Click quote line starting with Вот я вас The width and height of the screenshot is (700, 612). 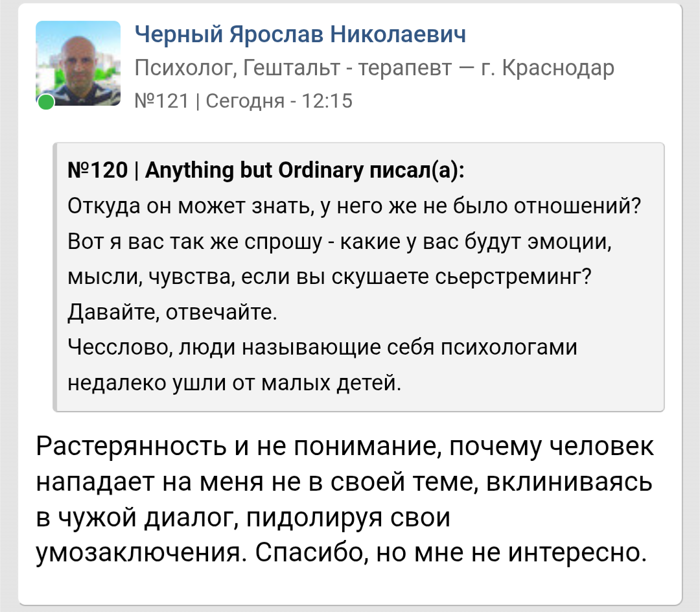339,242
